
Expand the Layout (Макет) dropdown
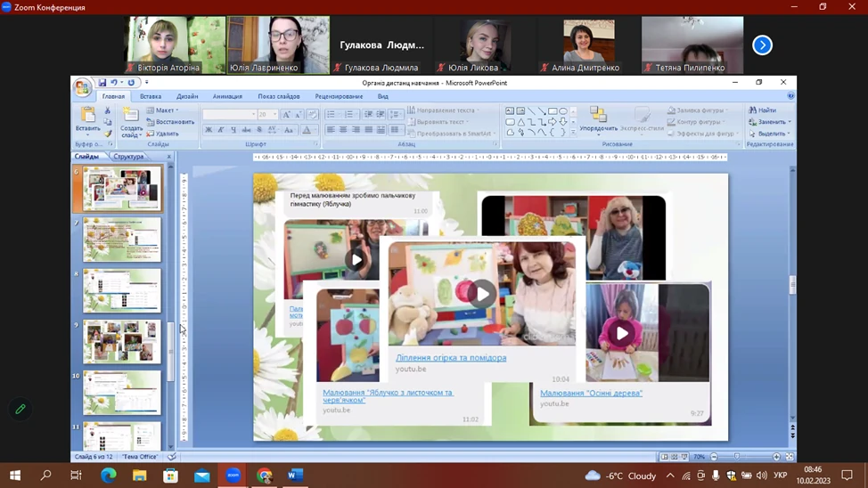click(166, 110)
